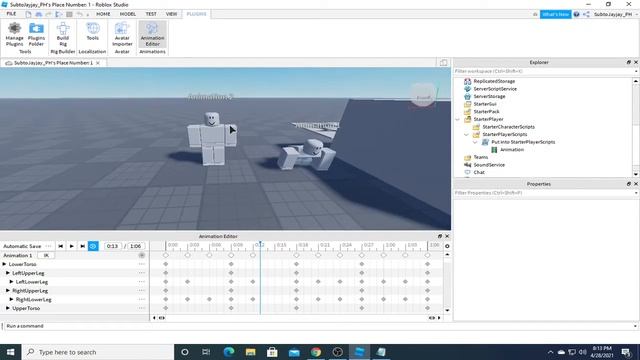
Task: Click the Windows Start button
Action: (11, 352)
